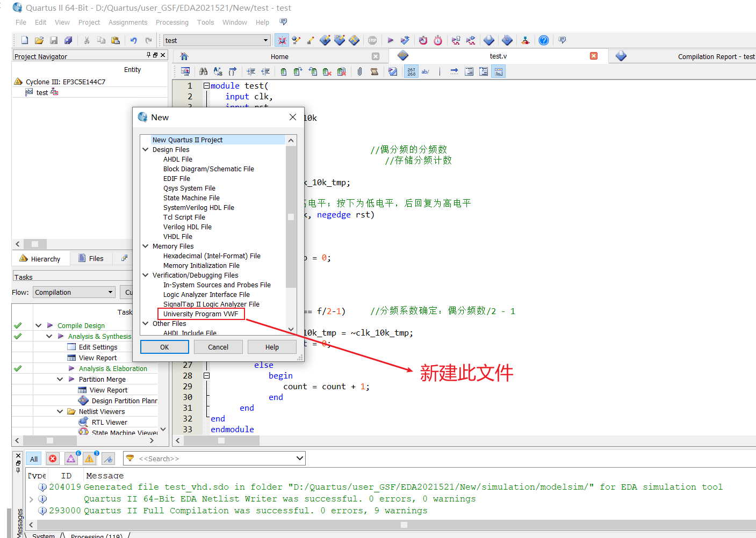Click the Stop Processing icon
This screenshot has width=756, height=538.
pyautogui.click(x=372, y=40)
